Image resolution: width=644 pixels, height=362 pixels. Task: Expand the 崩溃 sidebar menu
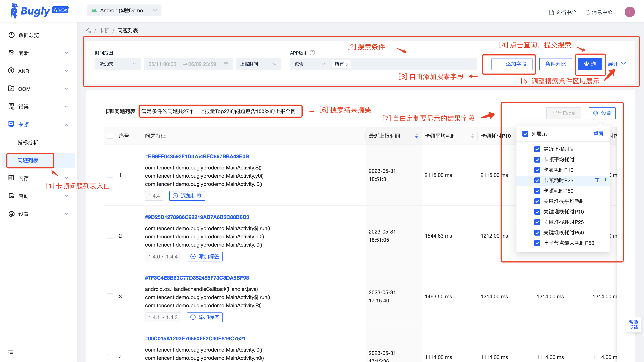click(66, 53)
